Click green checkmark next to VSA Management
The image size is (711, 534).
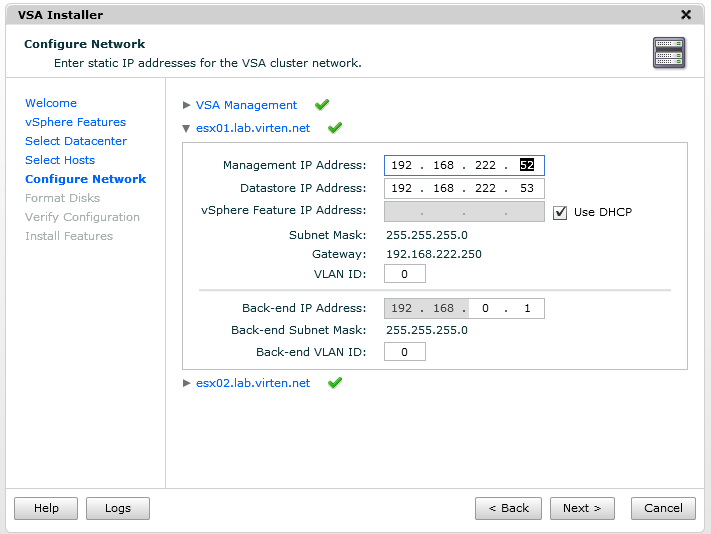(322, 105)
